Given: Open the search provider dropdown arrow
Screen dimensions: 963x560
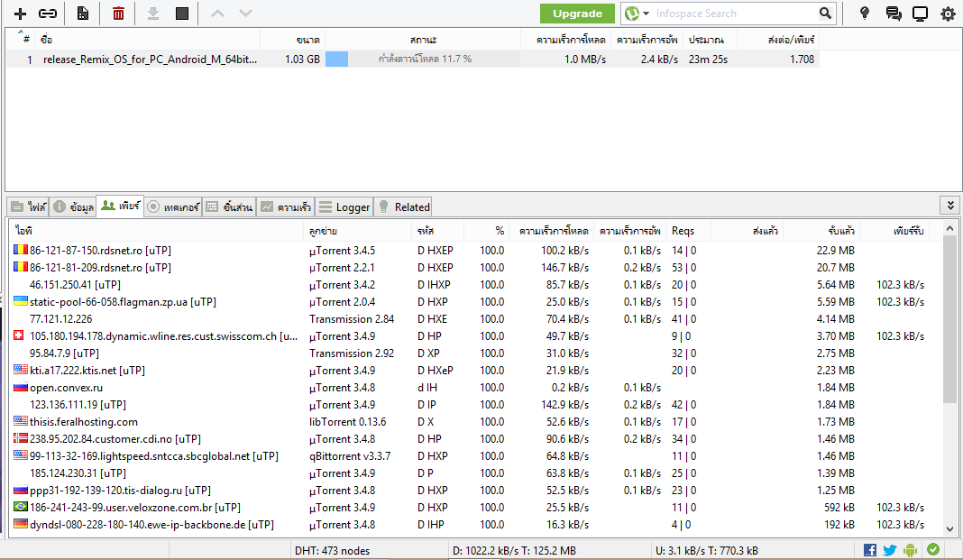Looking at the screenshot, I should (x=647, y=14).
